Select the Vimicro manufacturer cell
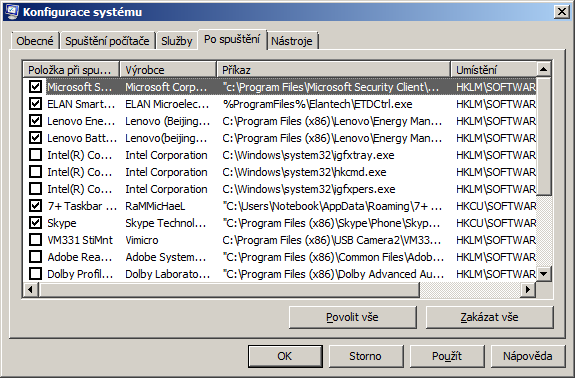The width and height of the screenshot is (575, 378). [x=142, y=240]
